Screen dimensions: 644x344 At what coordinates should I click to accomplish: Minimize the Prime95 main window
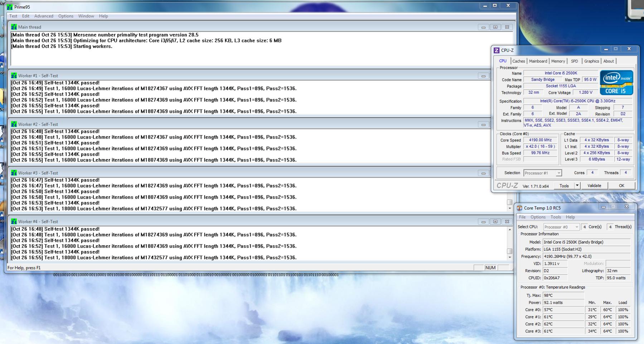[x=485, y=6]
